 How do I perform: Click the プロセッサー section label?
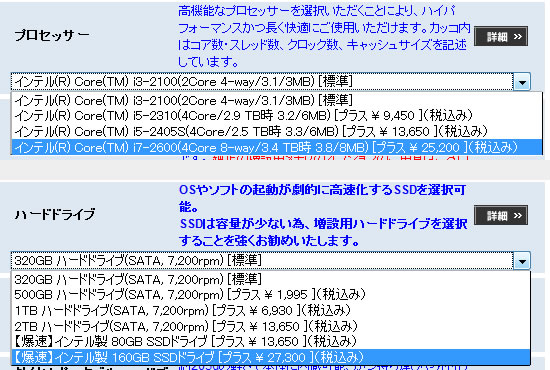pos(52,35)
